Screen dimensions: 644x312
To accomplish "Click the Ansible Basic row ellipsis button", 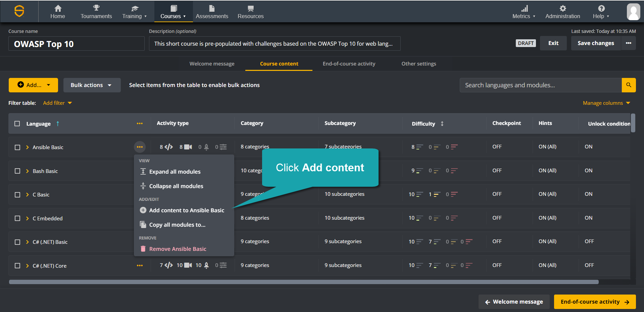I will point(140,147).
